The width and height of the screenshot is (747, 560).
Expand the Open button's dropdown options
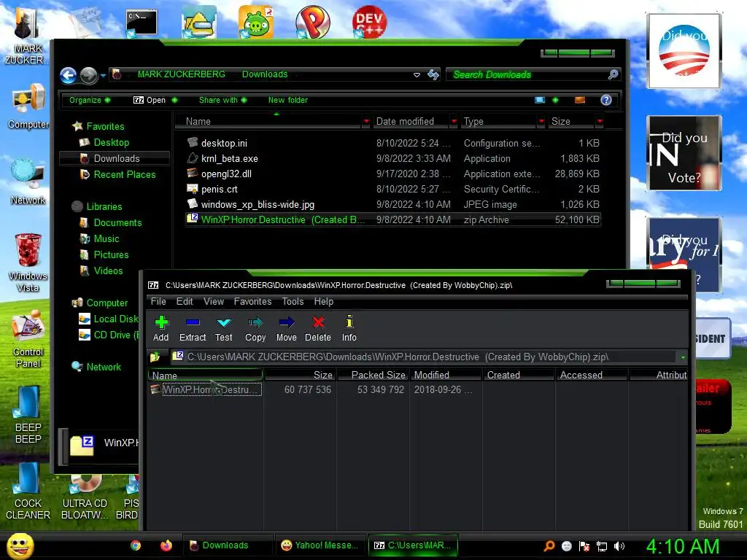coord(174,100)
